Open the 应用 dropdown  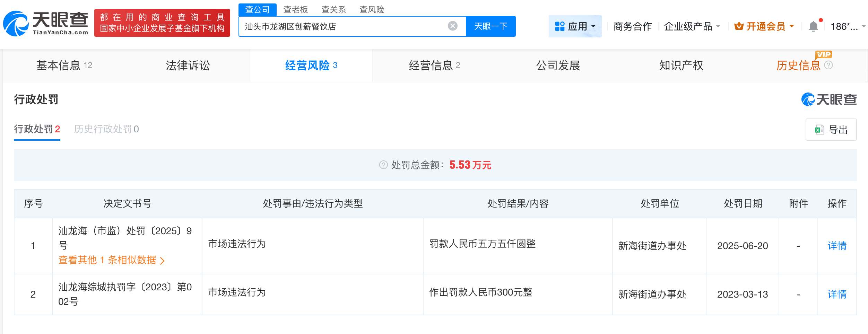pos(579,26)
